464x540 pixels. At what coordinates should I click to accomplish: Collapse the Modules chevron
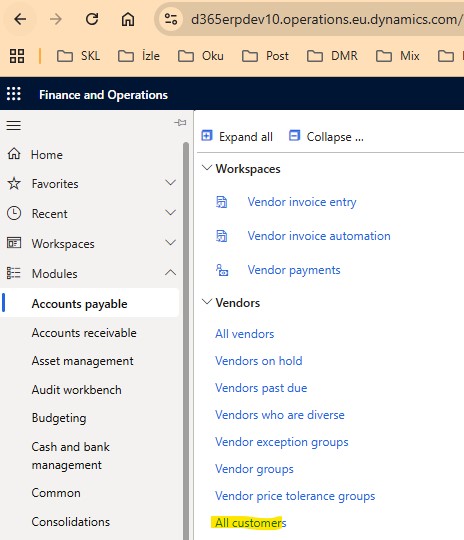171,273
